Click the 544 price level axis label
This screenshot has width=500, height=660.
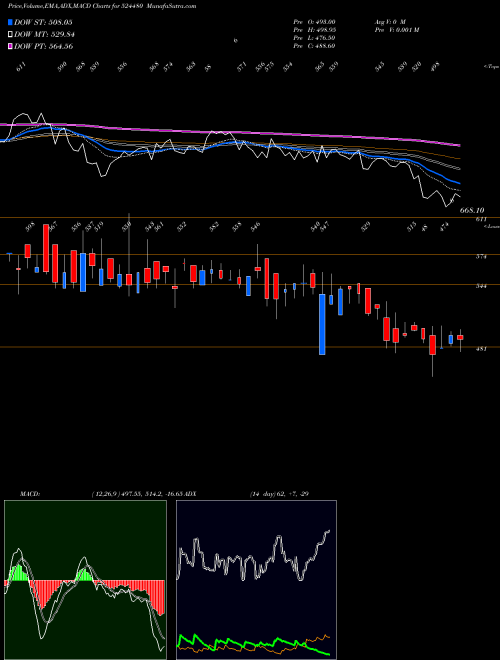pyautogui.click(x=481, y=286)
